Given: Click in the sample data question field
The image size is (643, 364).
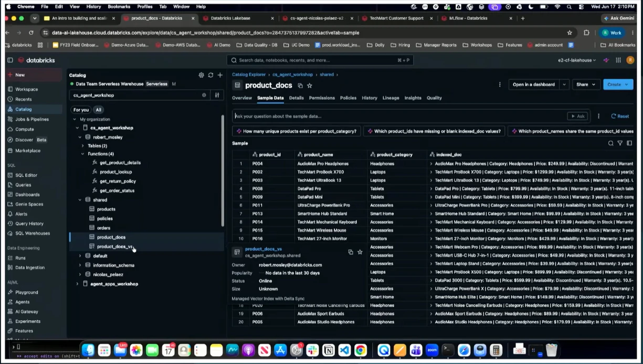Looking at the screenshot, I should [x=399, y=116].
